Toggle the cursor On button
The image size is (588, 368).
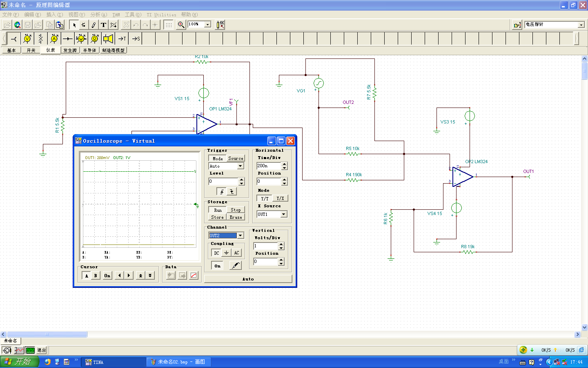(107, 276)
